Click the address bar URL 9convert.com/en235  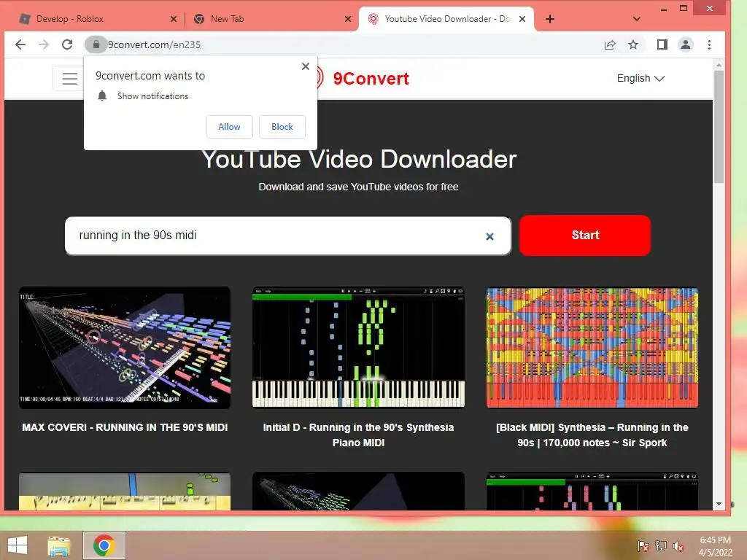tap(155, 44)
